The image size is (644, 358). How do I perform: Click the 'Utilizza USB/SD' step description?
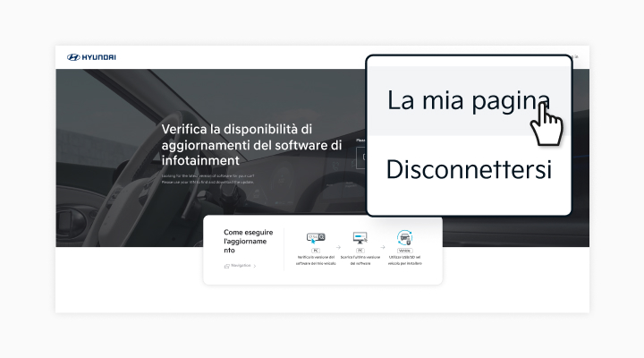[x=404, y=260]
